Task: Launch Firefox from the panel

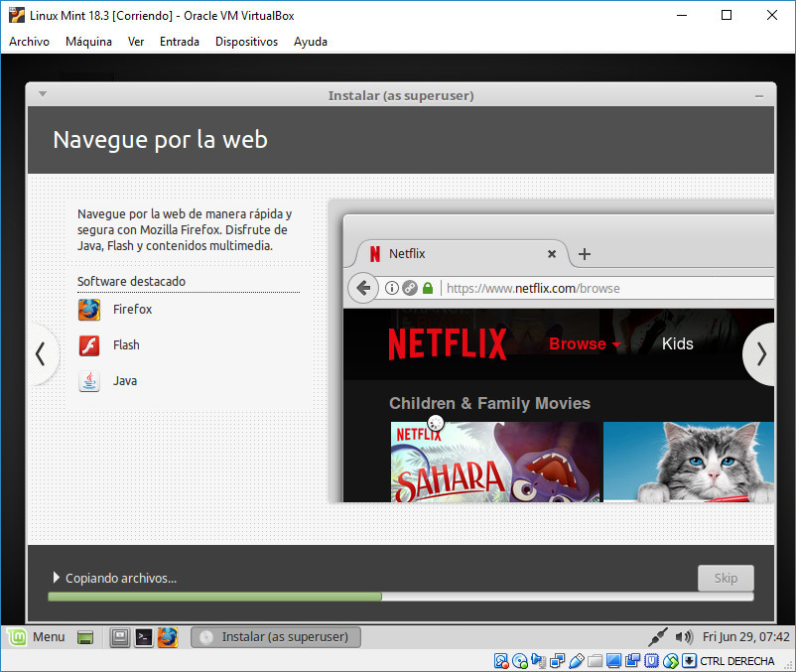Action: coord(168,637)
